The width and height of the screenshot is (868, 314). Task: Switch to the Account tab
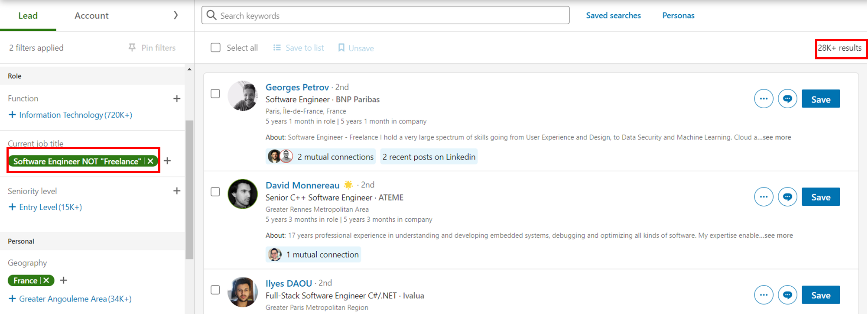91,16
